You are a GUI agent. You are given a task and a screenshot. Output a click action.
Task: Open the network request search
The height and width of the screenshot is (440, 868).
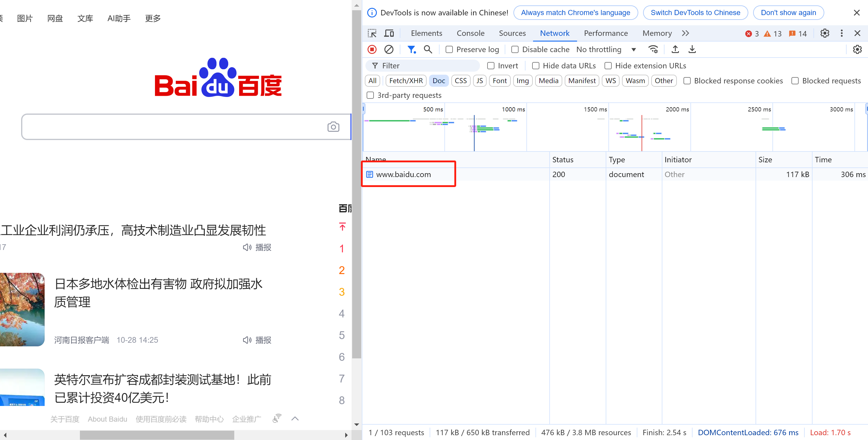click(x=428, y=49)
